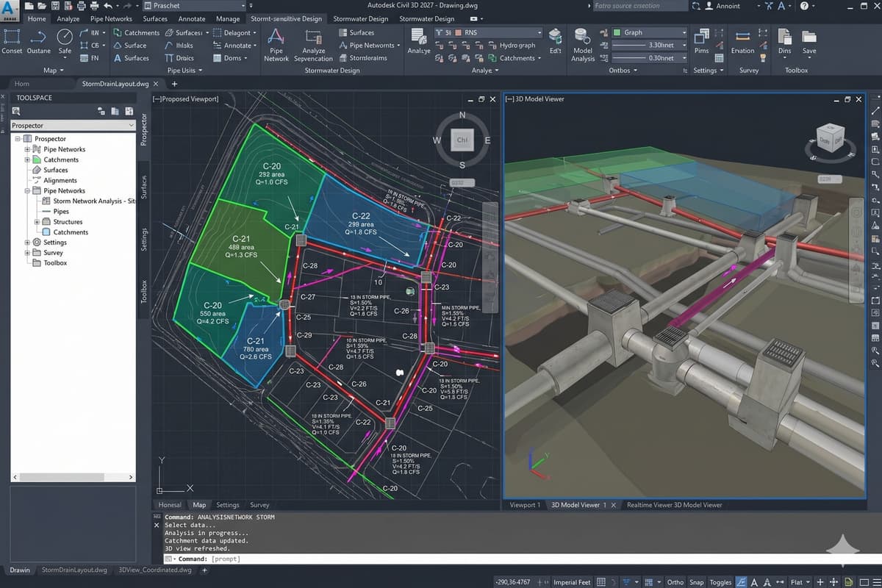882x588 pixels.
Task: Click the grid display icon in status bar
Action: point(600,581)
